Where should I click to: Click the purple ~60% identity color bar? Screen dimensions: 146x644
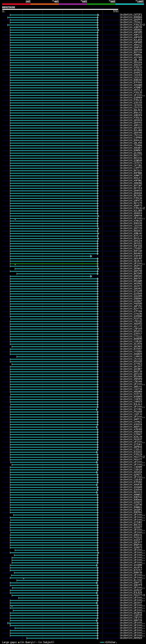click(x=73, y=4)
